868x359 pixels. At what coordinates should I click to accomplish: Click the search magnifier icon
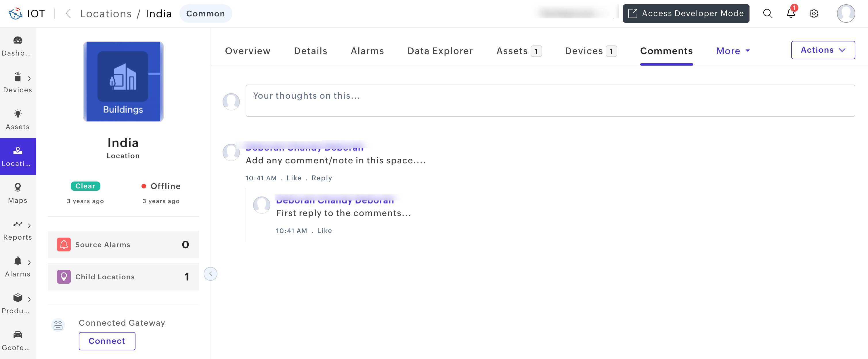pos(767,14)
